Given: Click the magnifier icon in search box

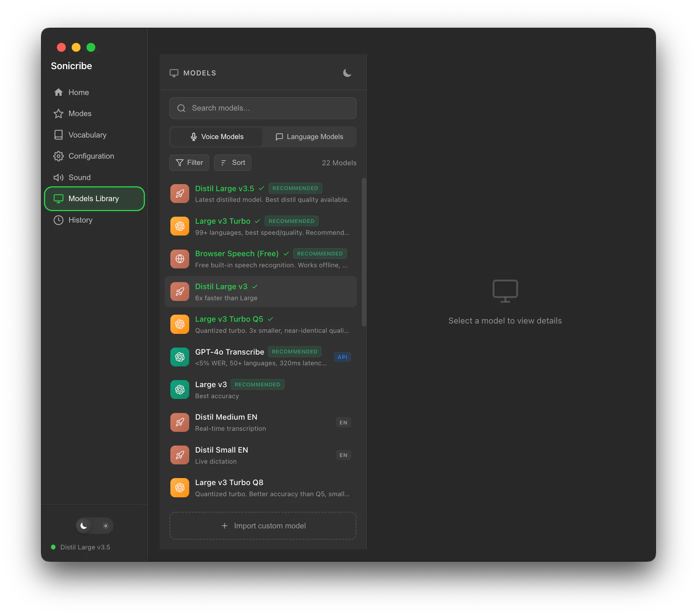Looking at the screenshot, I should 181,108.
